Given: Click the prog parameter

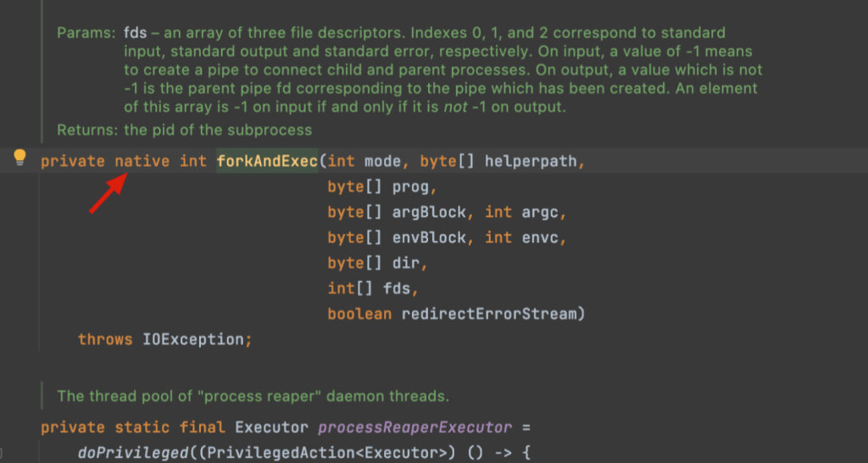Looking at the screenshot, I should coord(410,187).
